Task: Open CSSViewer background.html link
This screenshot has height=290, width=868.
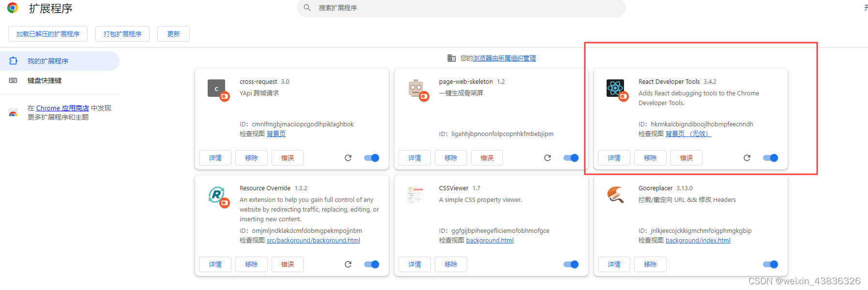Action: pos(489,240)
